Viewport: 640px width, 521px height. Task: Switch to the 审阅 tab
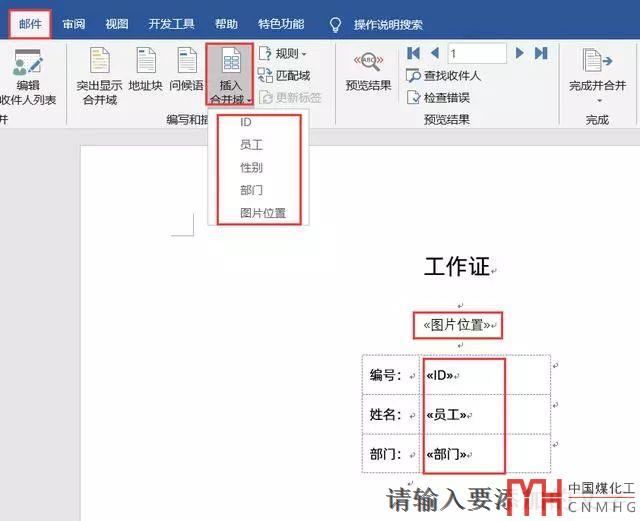click(74, 24)
